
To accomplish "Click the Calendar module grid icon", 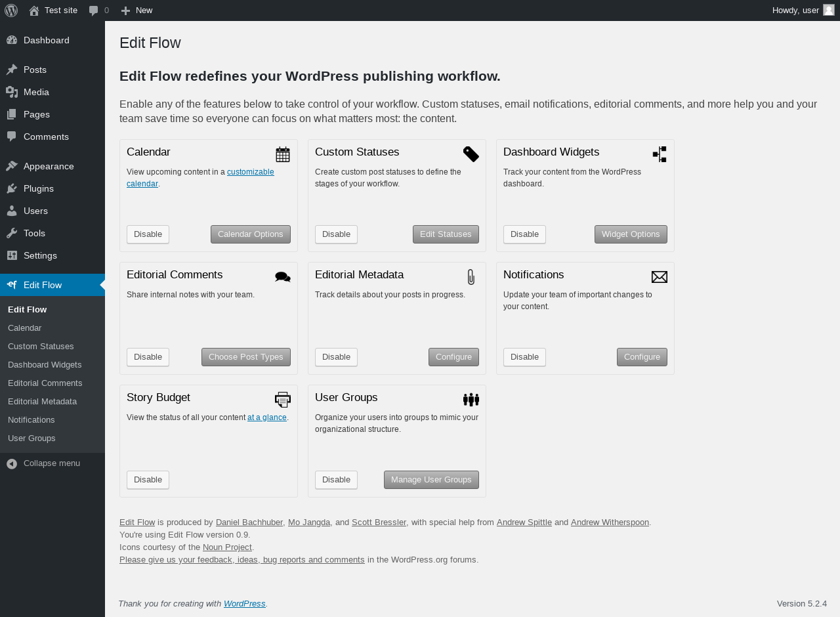I will click(x=283, y=154).
